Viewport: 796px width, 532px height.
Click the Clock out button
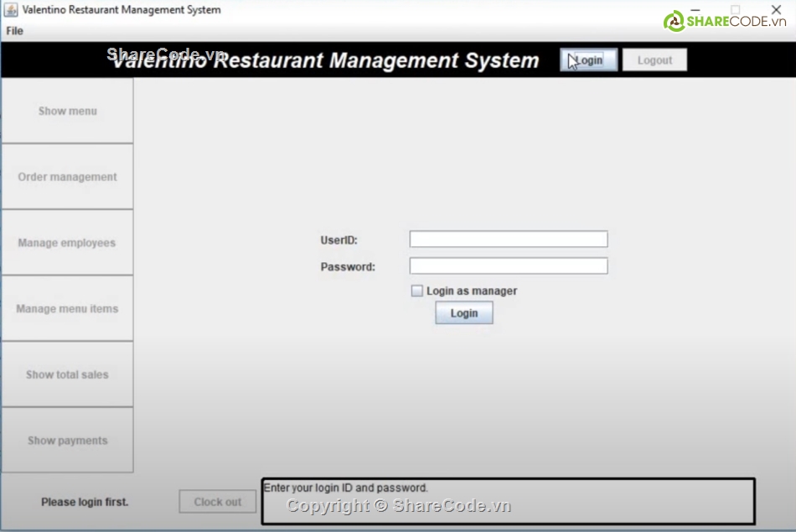[217, 502]
